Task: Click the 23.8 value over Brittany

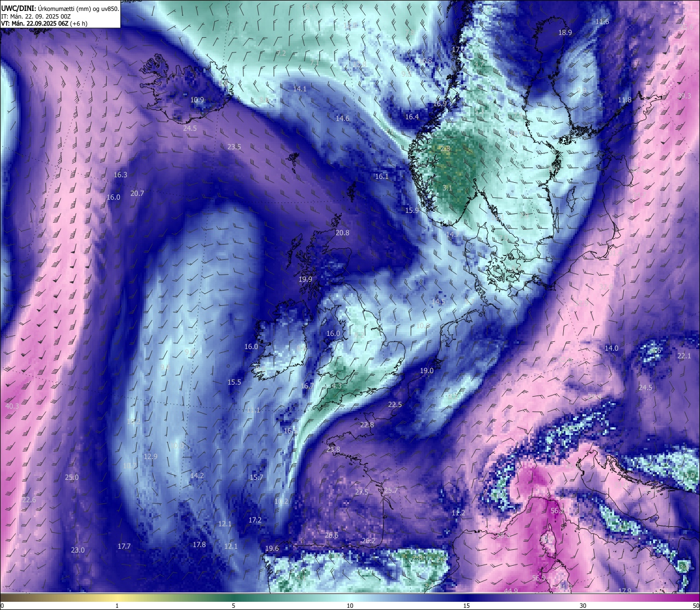Action: tap(333, 449)
